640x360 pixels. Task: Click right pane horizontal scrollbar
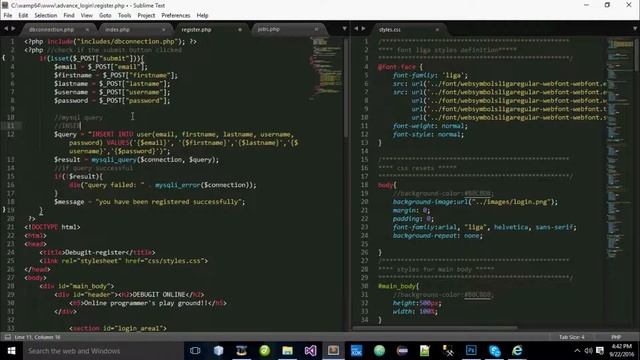[x=436, y=327]
